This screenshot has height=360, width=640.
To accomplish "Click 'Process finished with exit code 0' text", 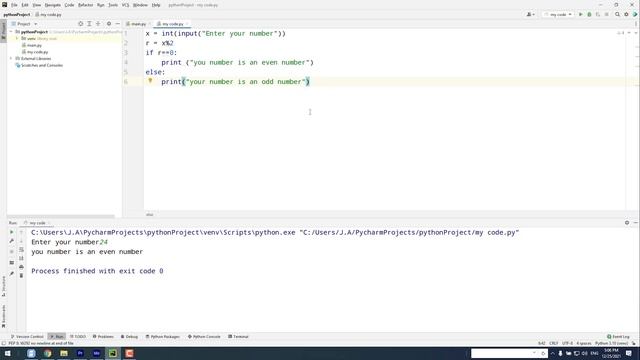I will click(x=97, y=271).
